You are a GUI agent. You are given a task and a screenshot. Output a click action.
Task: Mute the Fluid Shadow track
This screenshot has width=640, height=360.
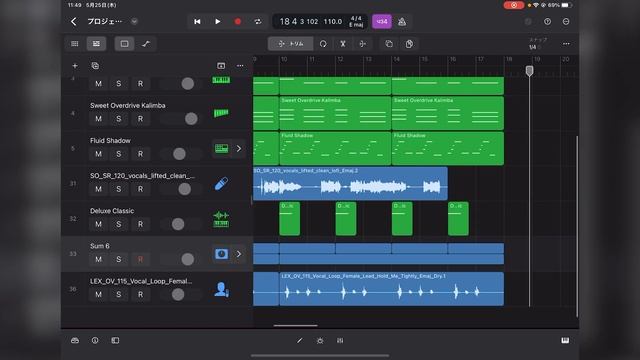pos(98,154)
